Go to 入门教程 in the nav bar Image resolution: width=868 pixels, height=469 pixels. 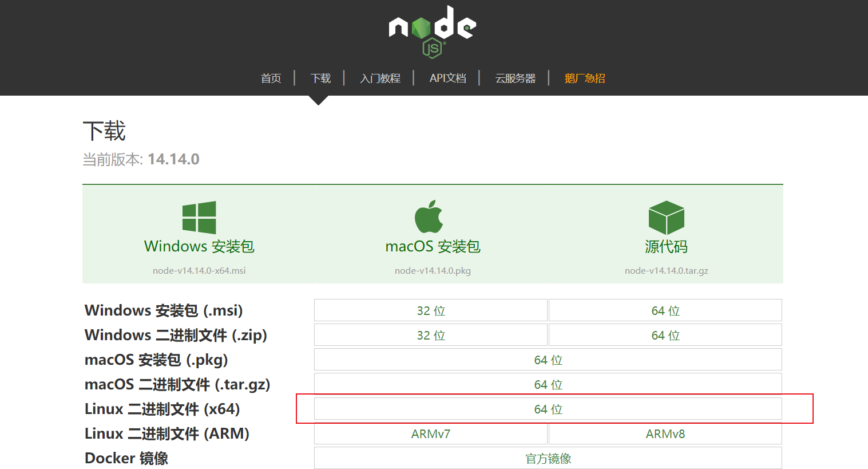pos(381,78)
